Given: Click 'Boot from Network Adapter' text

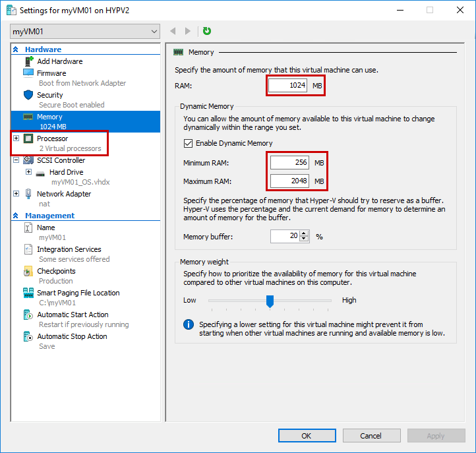Looking at the screenshot, I should click(82, 83).
